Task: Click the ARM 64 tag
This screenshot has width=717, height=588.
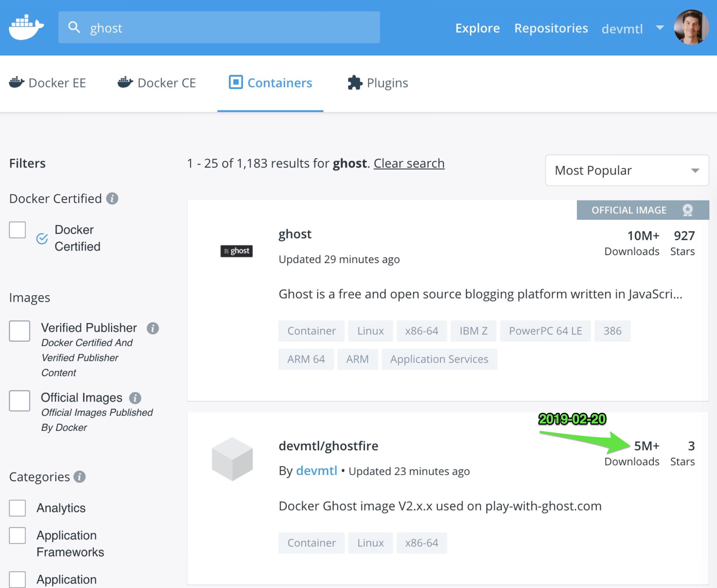Action: tap(306, 359)
